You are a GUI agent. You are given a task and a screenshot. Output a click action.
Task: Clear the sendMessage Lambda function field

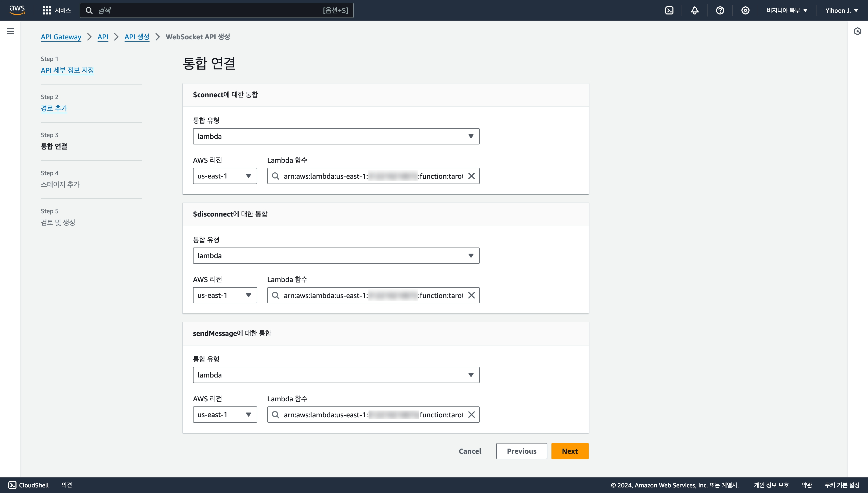click(471, 415)
